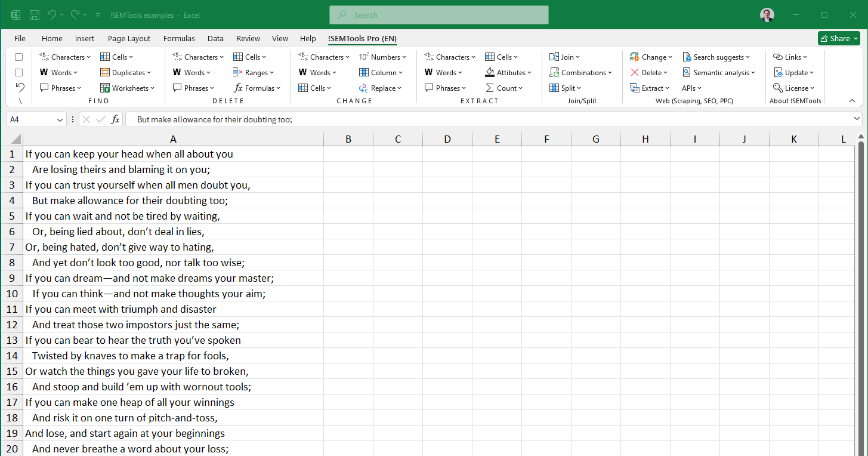Open Ranges tool in DELETE group

click(x=255, y=72)
